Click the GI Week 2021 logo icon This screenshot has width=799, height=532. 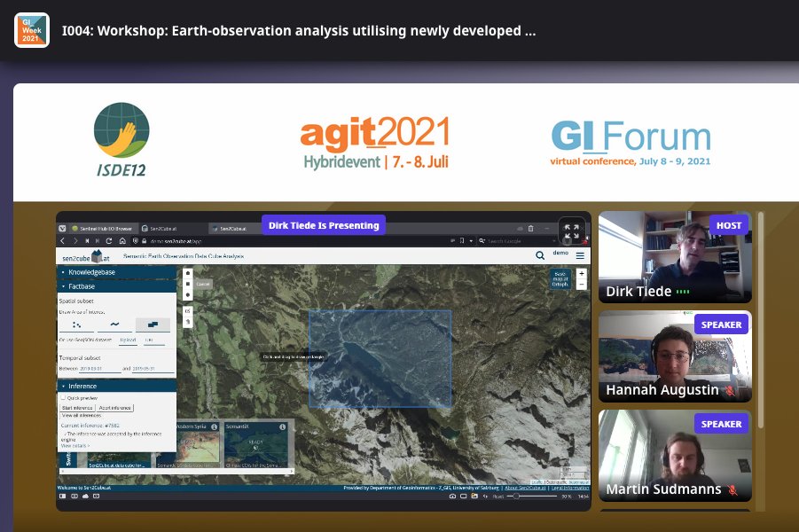click(32, 30)
